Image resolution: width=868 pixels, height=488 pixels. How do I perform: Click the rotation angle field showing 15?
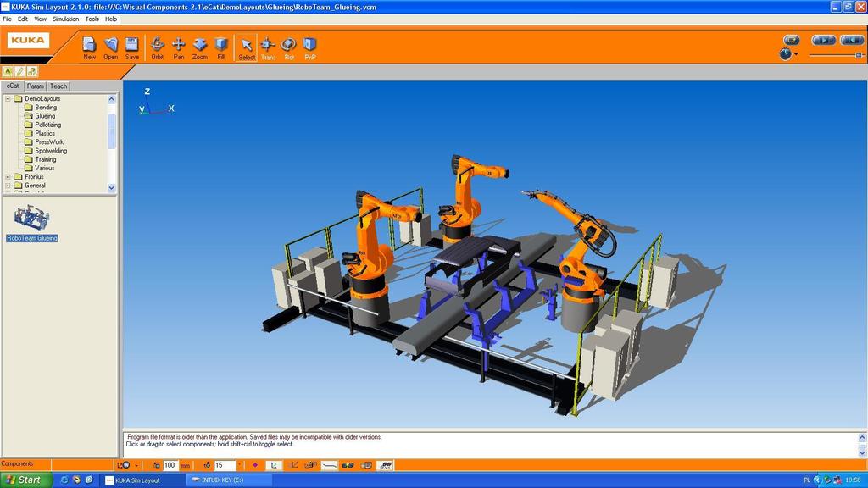(x=225, y=465)
